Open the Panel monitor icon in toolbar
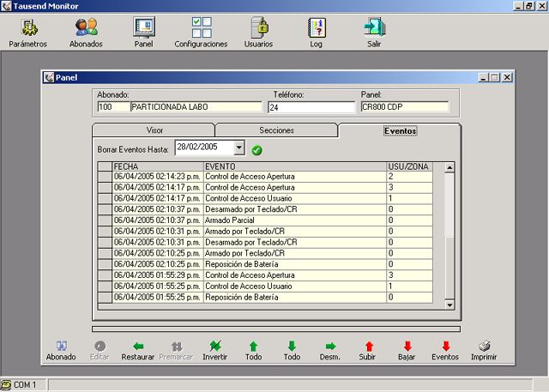 coord(144,27)
